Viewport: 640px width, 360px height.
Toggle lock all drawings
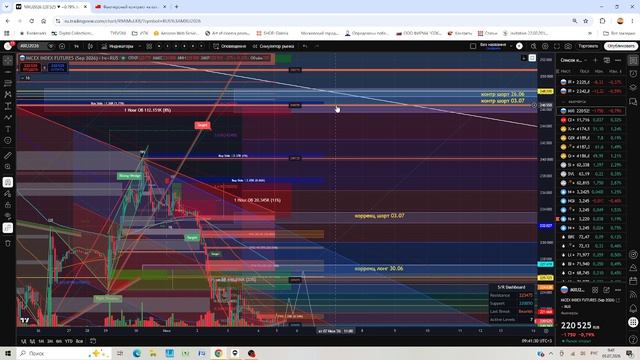[8, 205]
